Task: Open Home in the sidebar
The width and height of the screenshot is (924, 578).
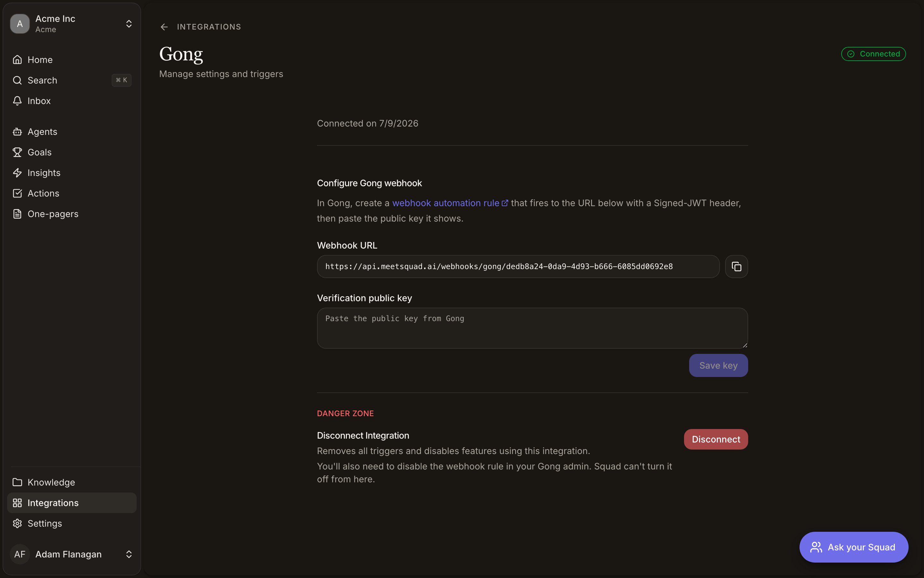Action: pyautogui.click(x=72, y=60)
